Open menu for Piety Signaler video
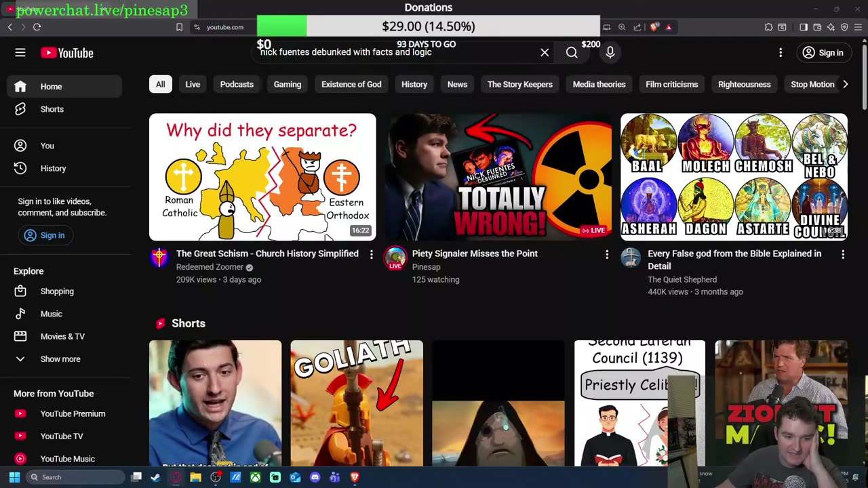 click(x=607, y=254)
